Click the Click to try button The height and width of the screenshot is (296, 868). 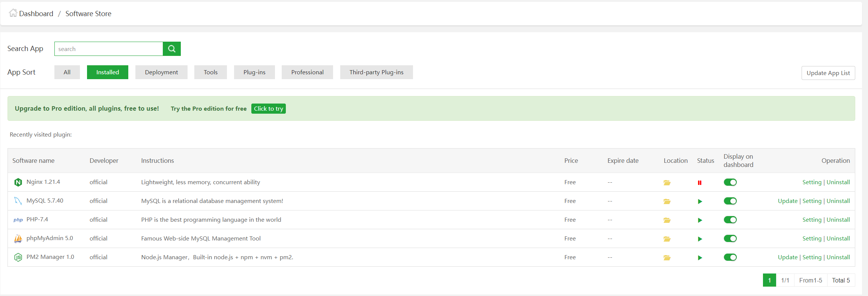coord(268,109)
